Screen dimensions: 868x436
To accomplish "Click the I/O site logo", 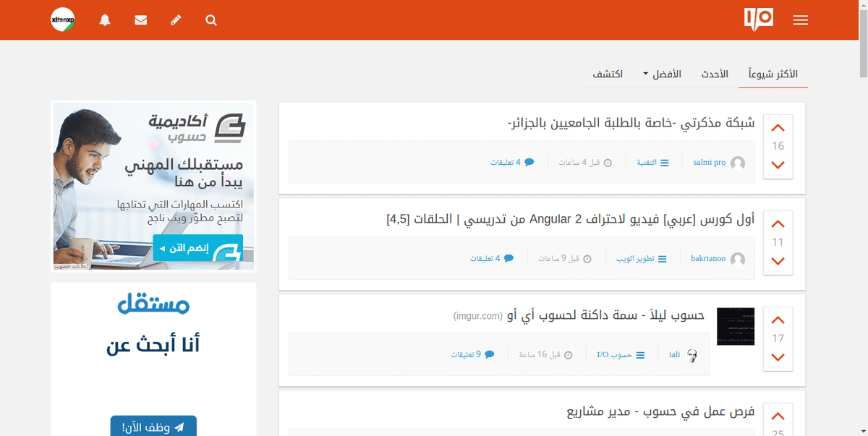I will point(759,19).
